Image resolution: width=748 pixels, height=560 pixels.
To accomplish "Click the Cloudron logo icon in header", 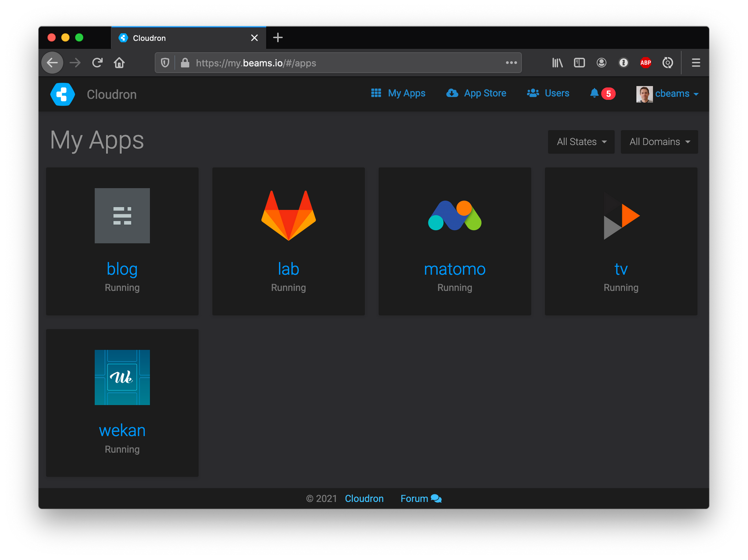I will click(62, 94).
